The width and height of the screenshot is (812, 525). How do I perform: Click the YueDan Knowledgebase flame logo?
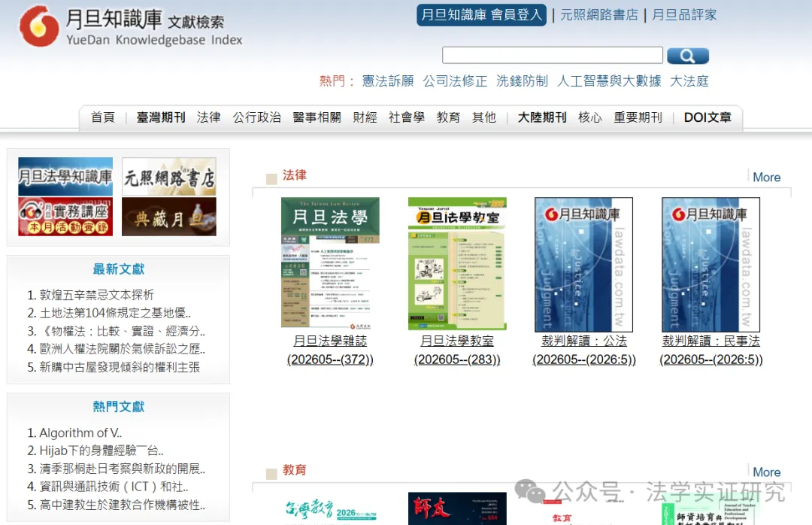click(39, 26)
